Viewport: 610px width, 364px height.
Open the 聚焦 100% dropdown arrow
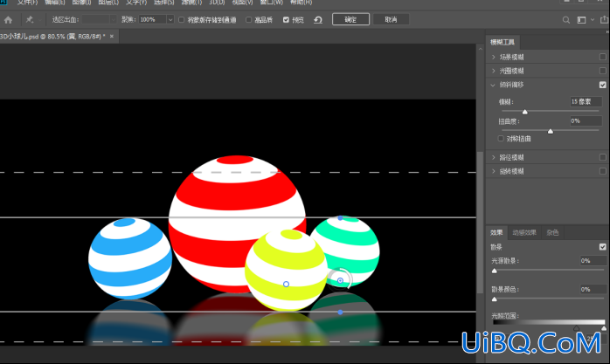click(x=170, y=20)
